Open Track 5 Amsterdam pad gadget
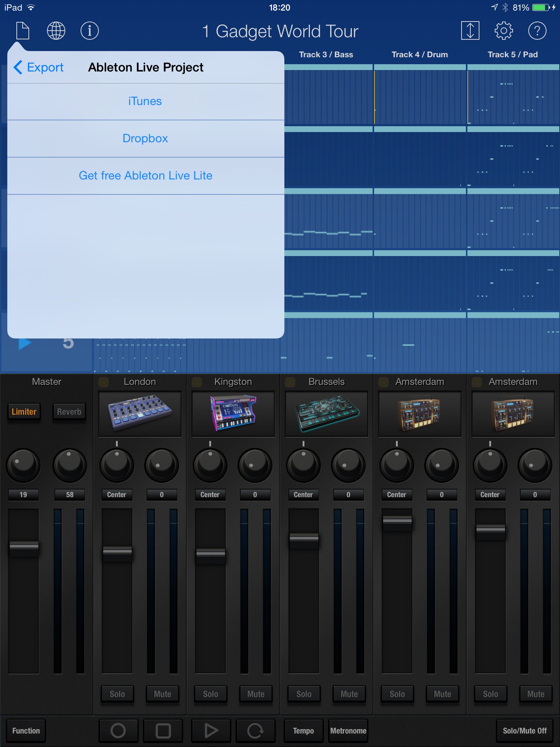This screenshot has width=560, height=747. pos(513,414)
